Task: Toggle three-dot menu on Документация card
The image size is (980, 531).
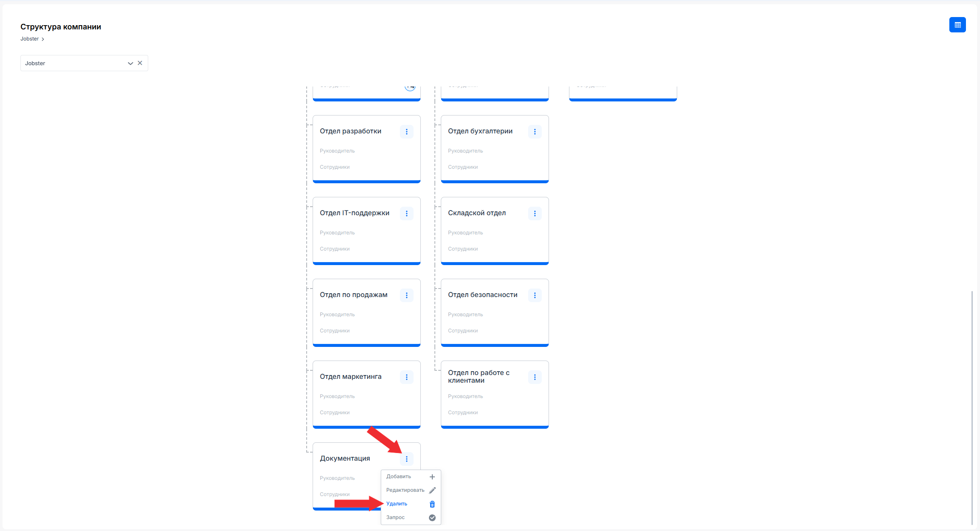Action: click(406, 459)
